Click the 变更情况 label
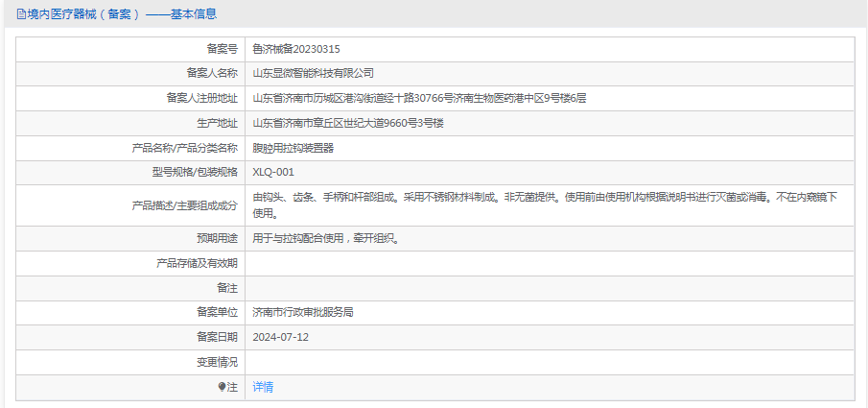 217,363
